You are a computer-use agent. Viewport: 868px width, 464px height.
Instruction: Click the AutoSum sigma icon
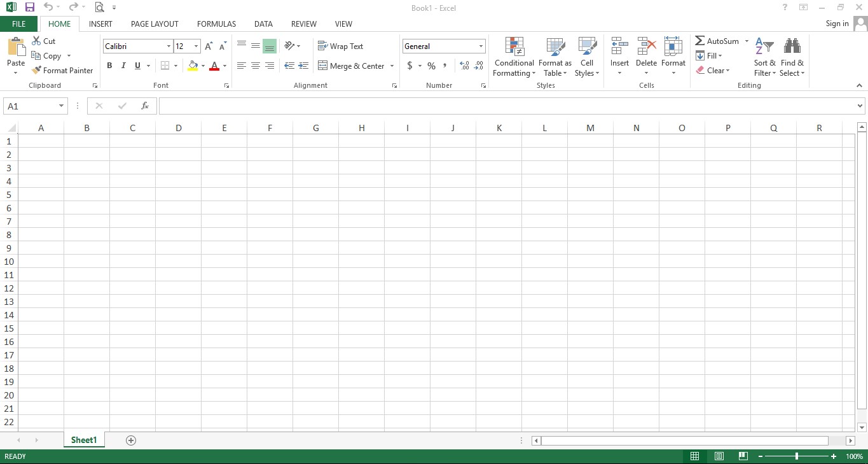coord(699,41)
